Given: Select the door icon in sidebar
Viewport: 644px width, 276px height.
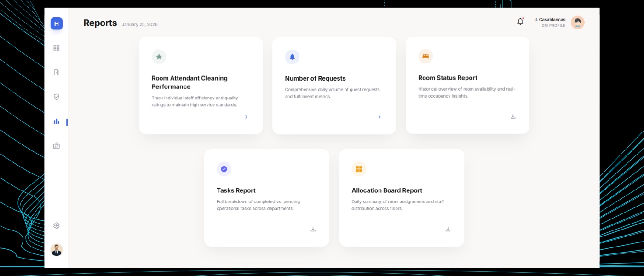Looking at the screenshot, I should (x=57, y=72).
